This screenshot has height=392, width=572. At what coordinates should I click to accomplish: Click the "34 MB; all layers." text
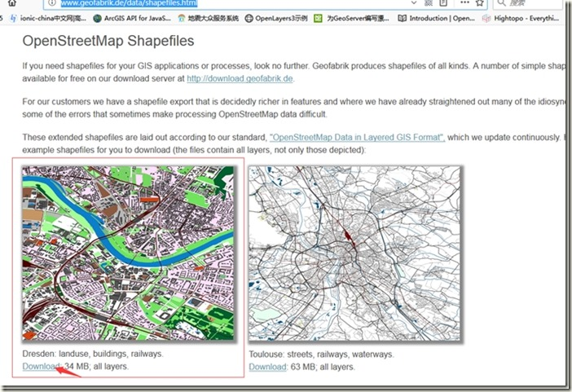click(x=97, y=366)
